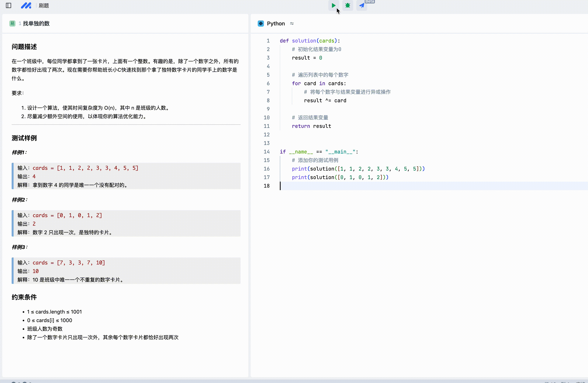Click the green 易 difficulty badge
Image resolution: width=588 pixels, height=383 pixels.
pos(12,23)
